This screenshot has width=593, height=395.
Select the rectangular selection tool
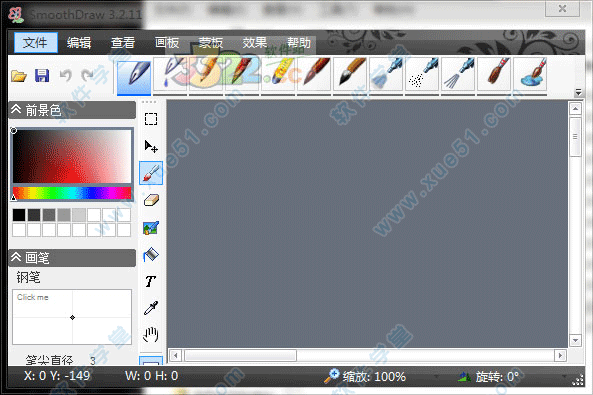[x=151, y=119]
